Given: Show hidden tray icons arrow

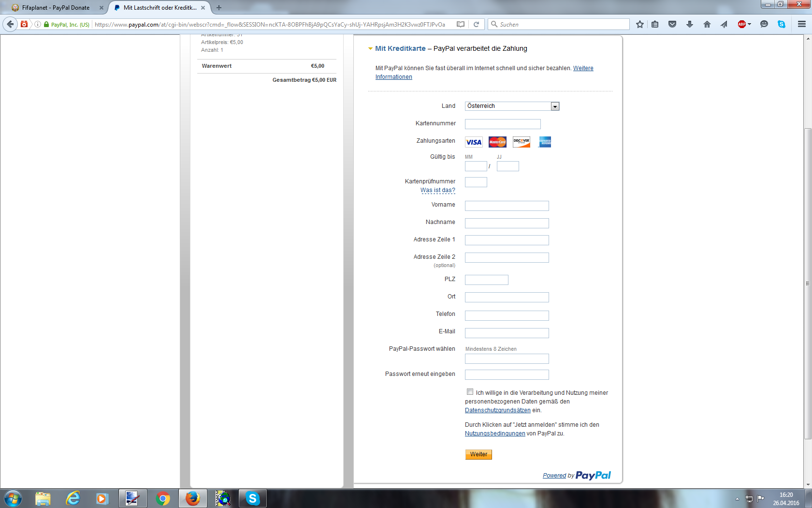Looking at the screenshot, I should tap(737, 499).
